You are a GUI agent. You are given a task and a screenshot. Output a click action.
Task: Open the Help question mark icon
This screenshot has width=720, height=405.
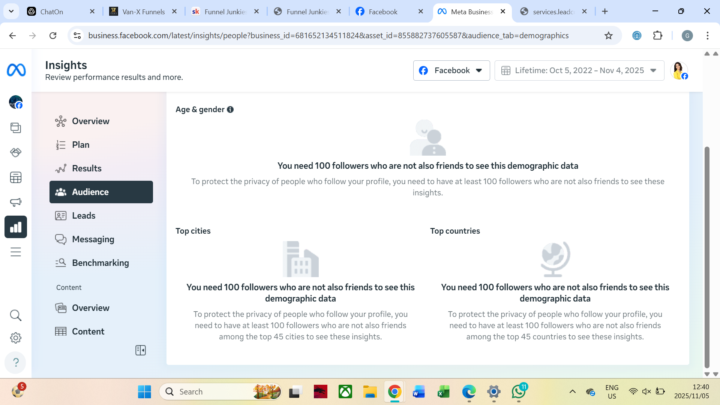tap(16, 362)
